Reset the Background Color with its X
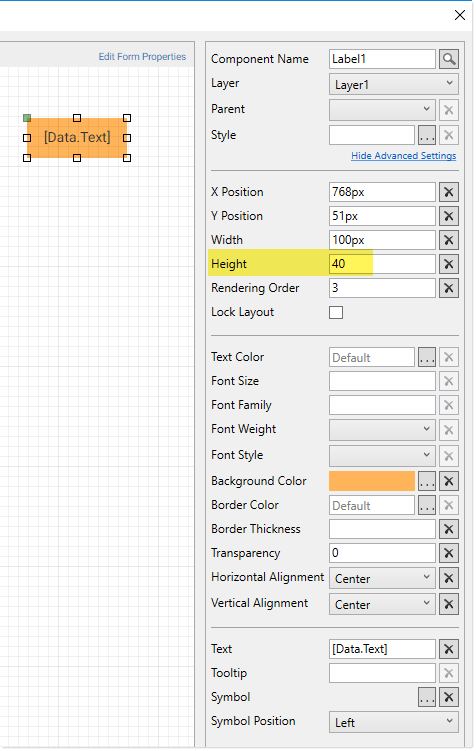Image resolution: width=476 pixels, height=751 pixels. 449,481
